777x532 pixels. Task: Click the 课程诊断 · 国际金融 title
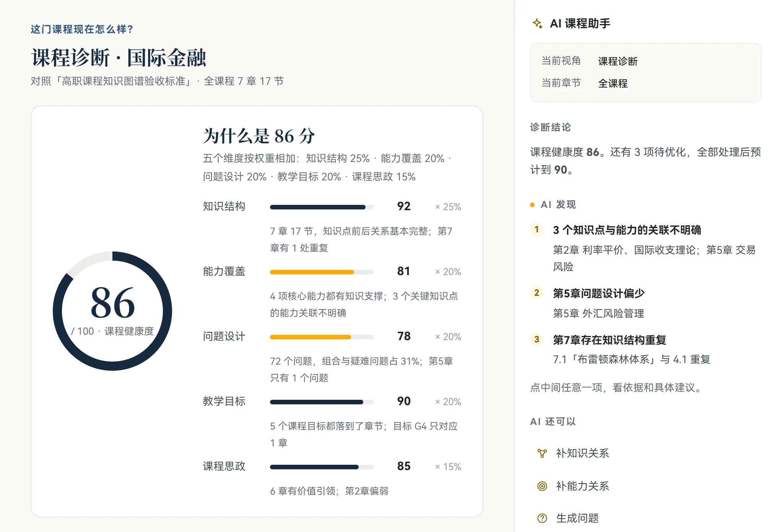tap(119, 58)
